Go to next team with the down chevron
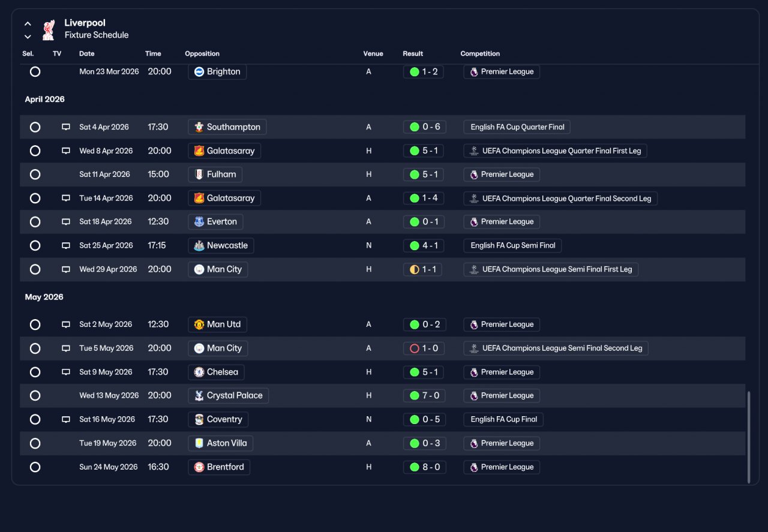 click(28, 37)
